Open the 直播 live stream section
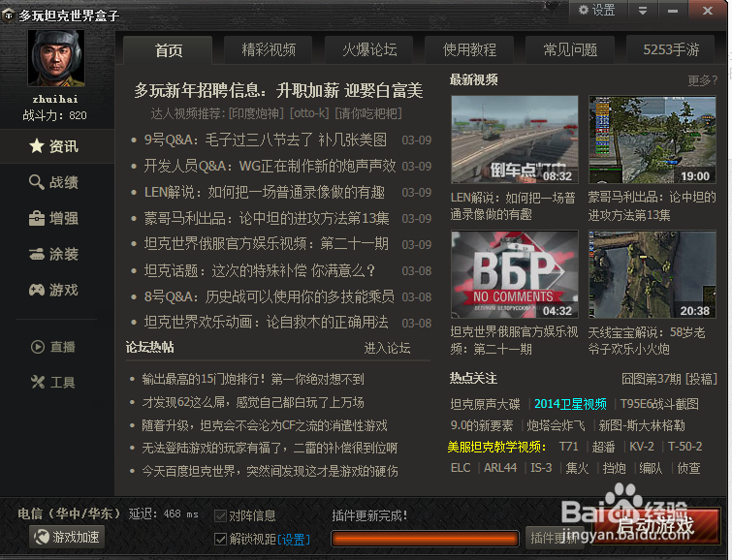The height and width of the screenshot is (560, 732). click(53, 347)
